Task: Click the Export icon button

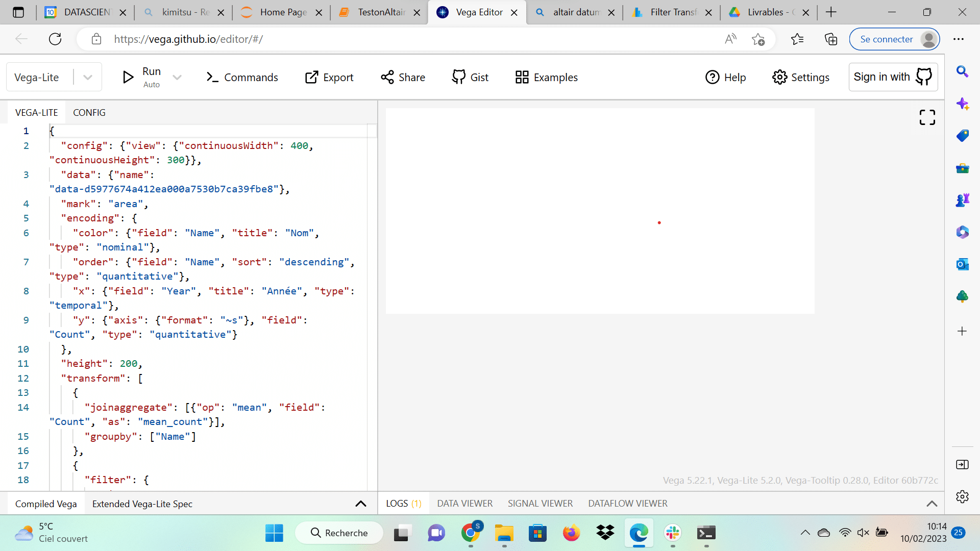Action: click(311, 77)
